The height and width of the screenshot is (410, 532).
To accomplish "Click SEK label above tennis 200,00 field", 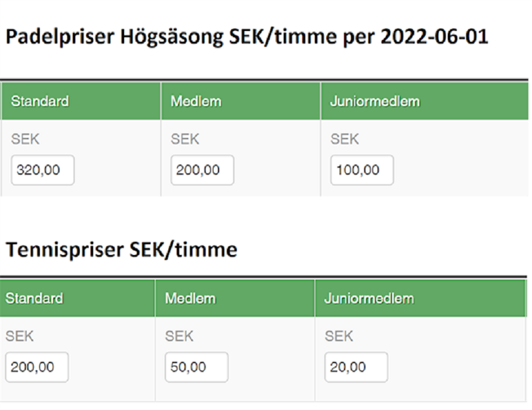I will pyautogui.click(x=20, y=337).
